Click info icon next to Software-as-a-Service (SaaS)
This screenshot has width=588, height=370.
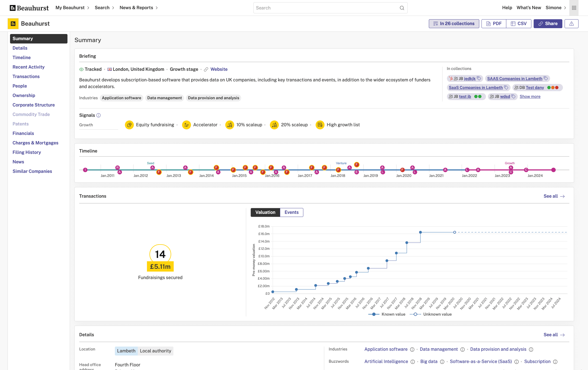coord(517,362)
